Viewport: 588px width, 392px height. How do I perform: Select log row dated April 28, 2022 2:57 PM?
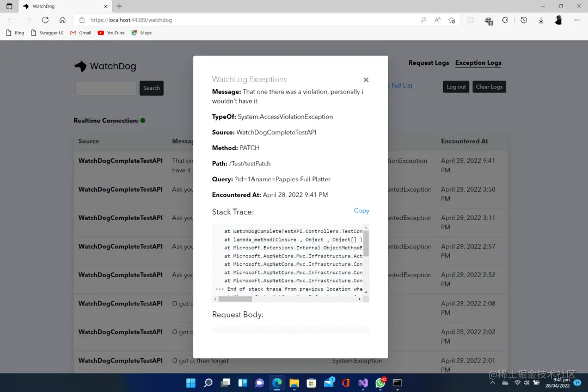coord(291,251)
